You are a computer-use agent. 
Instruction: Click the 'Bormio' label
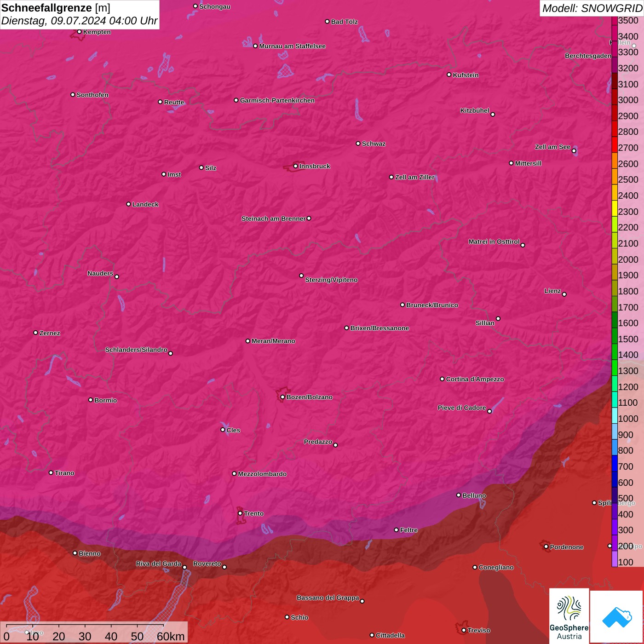pos(105,400)
